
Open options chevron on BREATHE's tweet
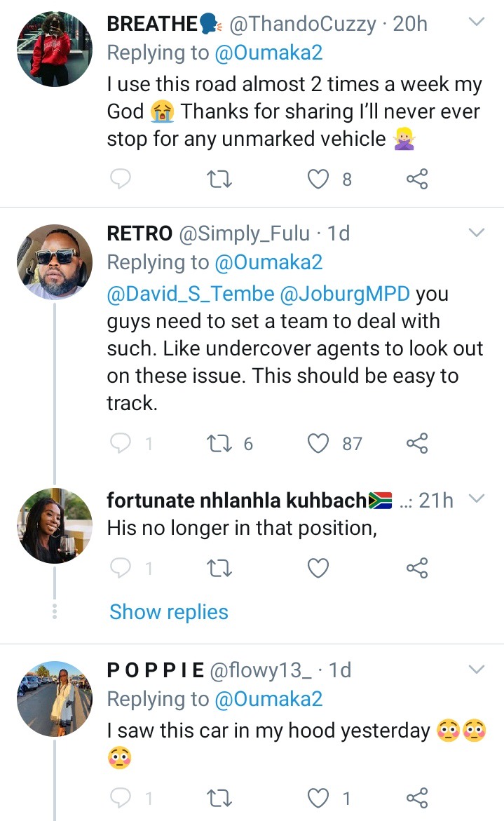pos(476,22)
